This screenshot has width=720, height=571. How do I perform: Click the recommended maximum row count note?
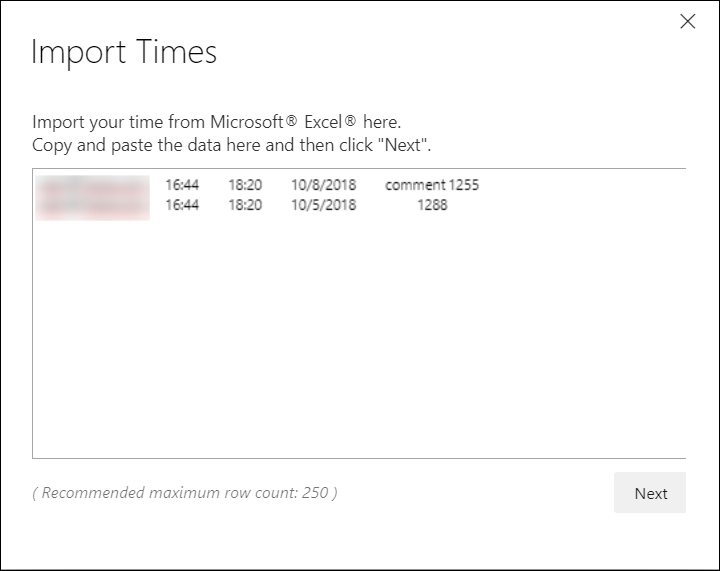point(185,493)
